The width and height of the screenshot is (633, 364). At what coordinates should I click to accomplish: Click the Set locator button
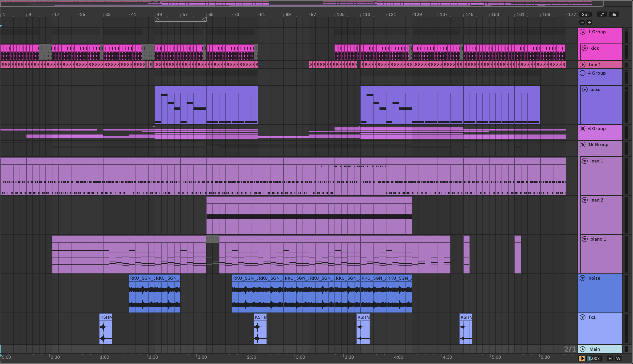click(585, 14)
